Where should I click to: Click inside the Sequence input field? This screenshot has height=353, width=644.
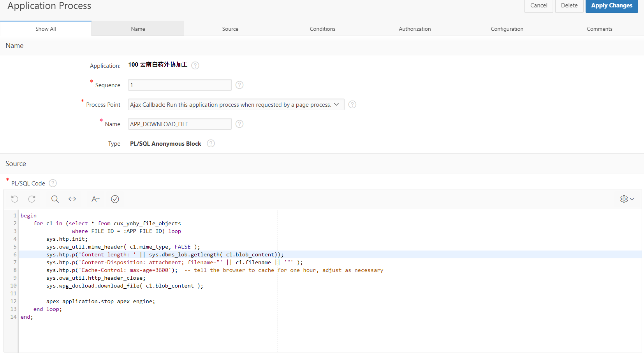[x=179, y=85]
